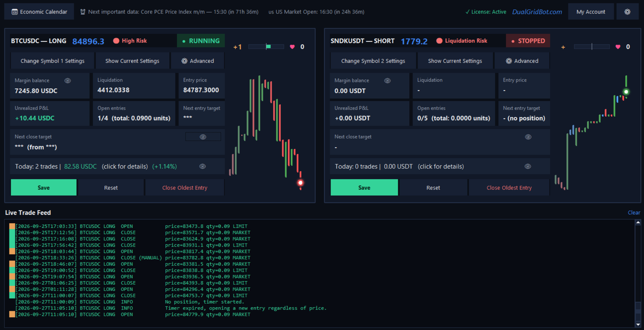Viewport: 644px width, 330px height.
Task: Click BTCUSDC price 84896.3
Action: [88, 41]
